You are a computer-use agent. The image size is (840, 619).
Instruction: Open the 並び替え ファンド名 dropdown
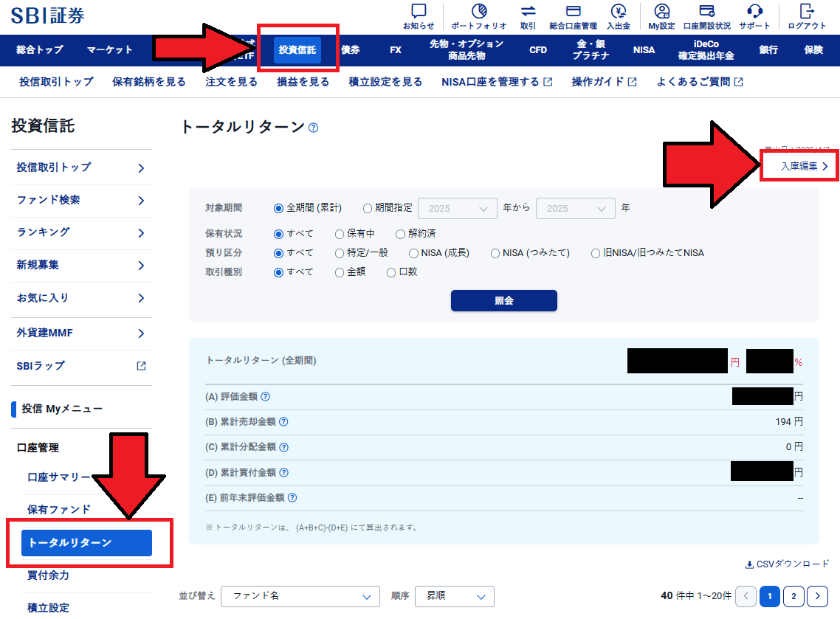click(300, 597)
